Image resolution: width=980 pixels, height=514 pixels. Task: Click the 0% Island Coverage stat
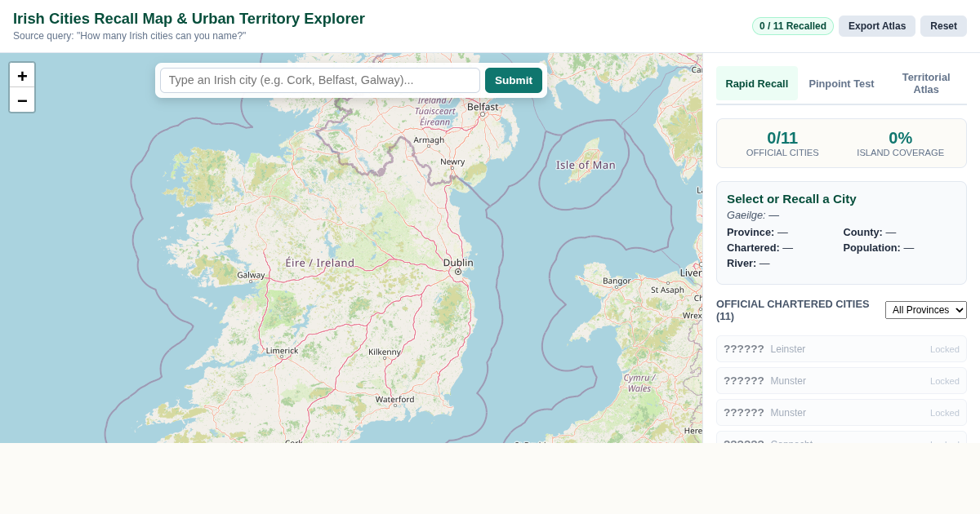(x=900, y=144)
